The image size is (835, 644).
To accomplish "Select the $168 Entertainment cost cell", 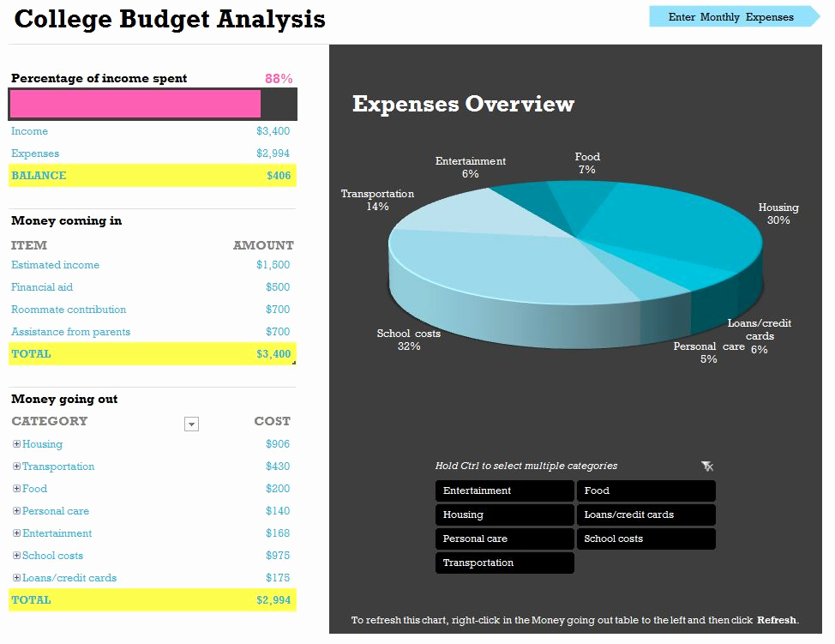I will 278,533.
